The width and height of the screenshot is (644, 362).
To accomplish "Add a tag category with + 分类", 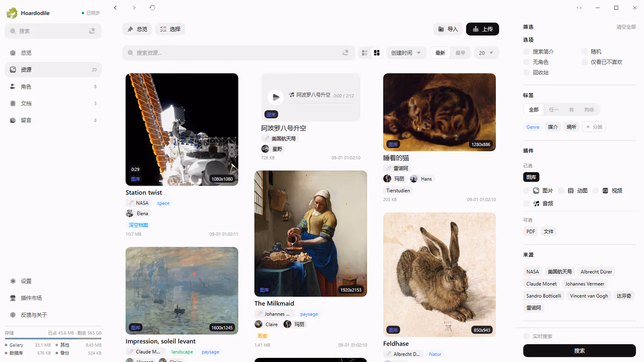I will pyautogui.click(x=594, y=127).
